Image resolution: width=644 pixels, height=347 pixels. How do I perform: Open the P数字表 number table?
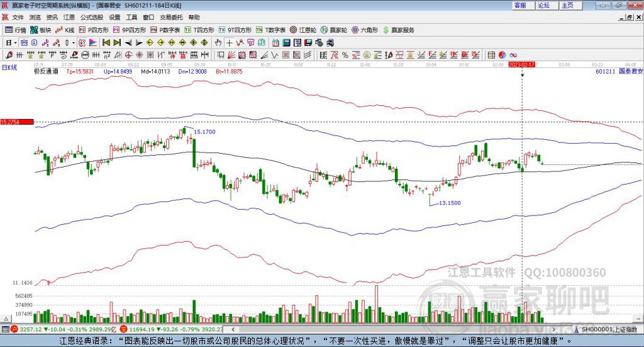point(165,30)
